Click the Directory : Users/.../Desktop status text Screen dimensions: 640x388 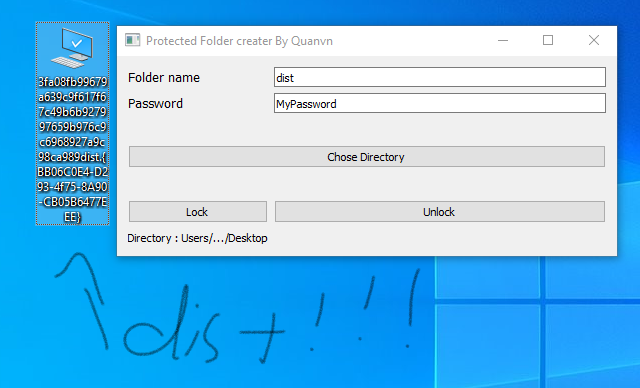(x=197, y=238)
